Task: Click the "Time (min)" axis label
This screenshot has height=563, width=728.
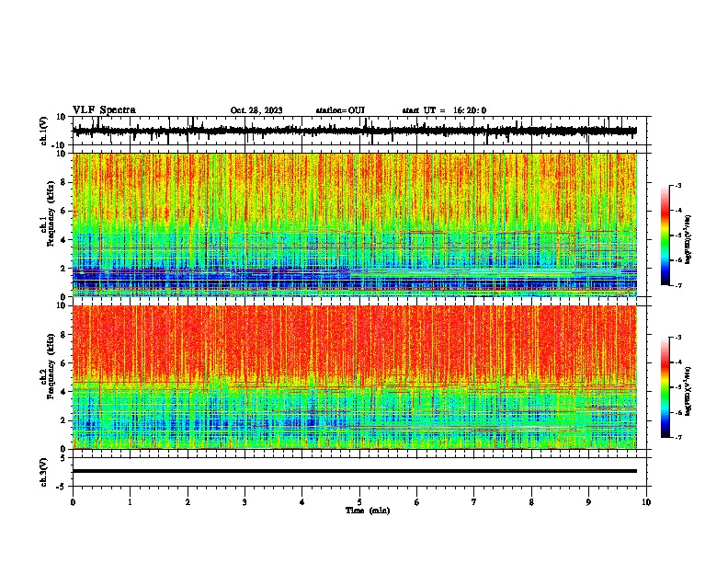Action: point(368,511)
